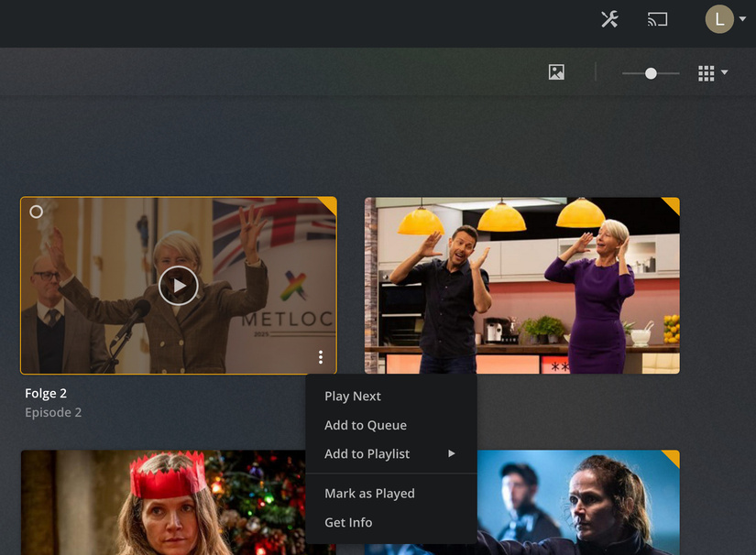This screenshot has height=555, width=756.
Task: Expand the account menu arrow beside the avatar
Action: 742,19
